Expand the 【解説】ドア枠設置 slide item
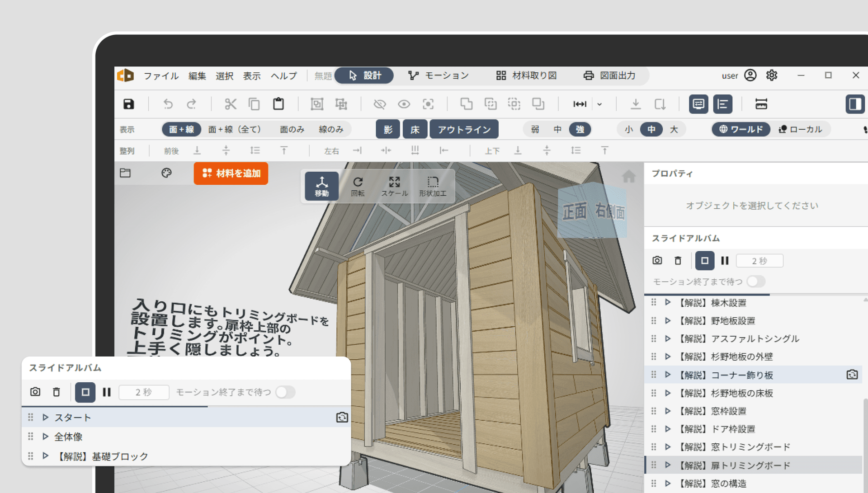 (668, 429)
